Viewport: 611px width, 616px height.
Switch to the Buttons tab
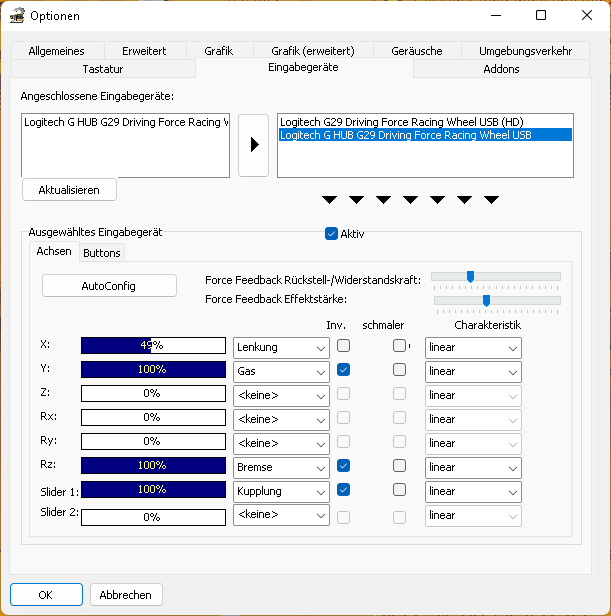pyautogui.click(x=102, y=253)
